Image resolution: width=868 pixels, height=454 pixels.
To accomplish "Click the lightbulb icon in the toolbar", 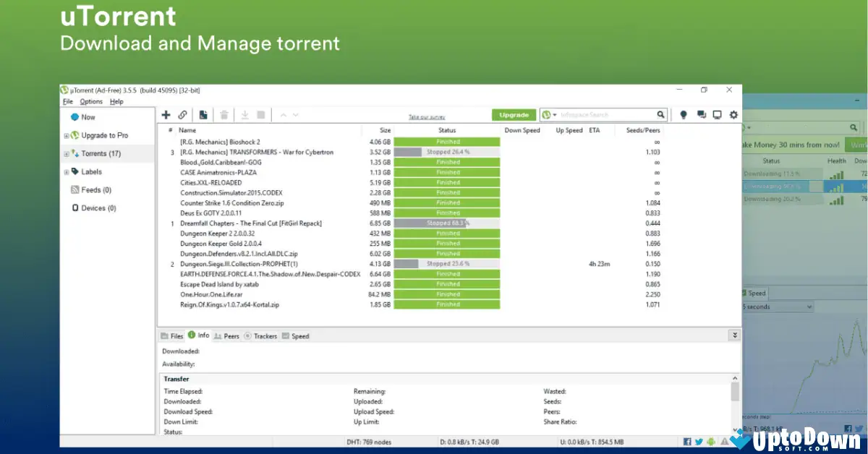I will pyautogui.click(x=684, y=114).
